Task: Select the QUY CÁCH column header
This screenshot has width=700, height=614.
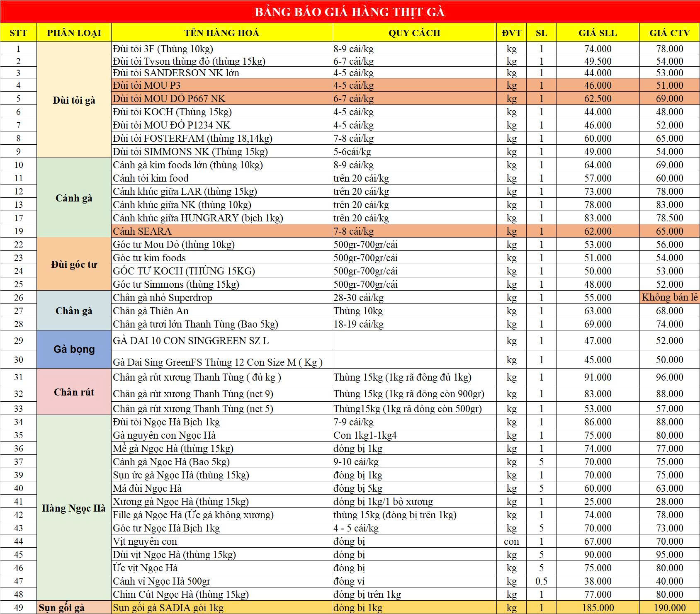Action: click(414, 33)
